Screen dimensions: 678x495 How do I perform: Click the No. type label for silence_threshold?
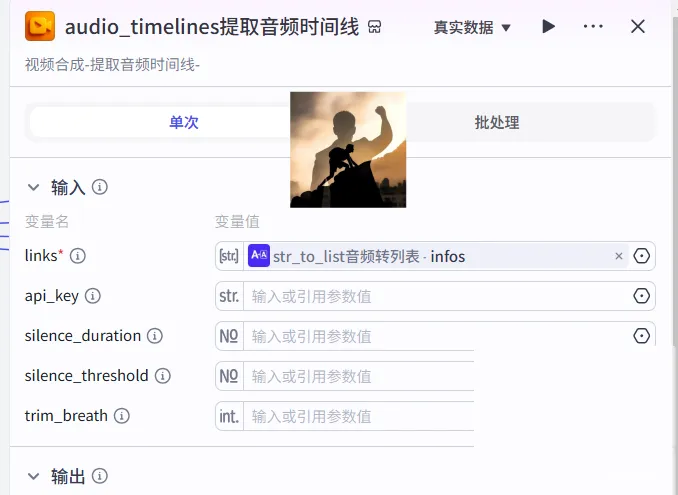click(x=229, y=376)
